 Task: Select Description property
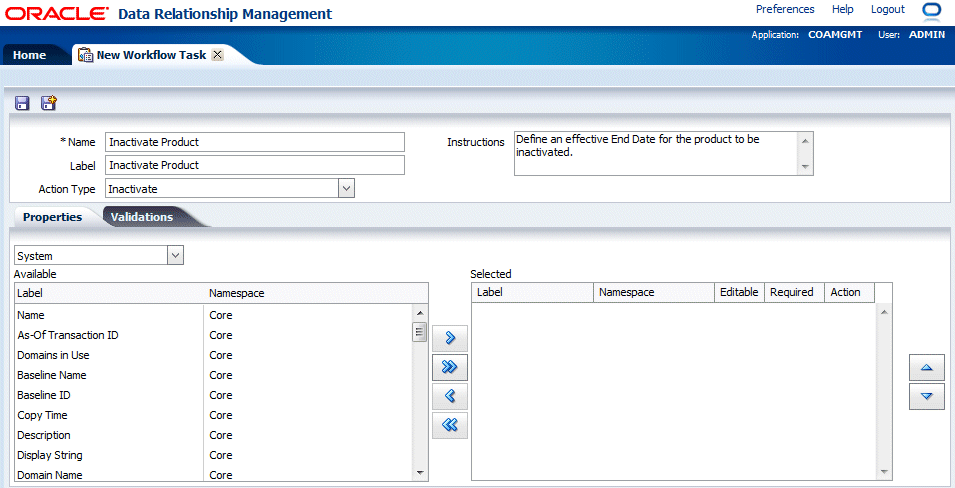213,435
